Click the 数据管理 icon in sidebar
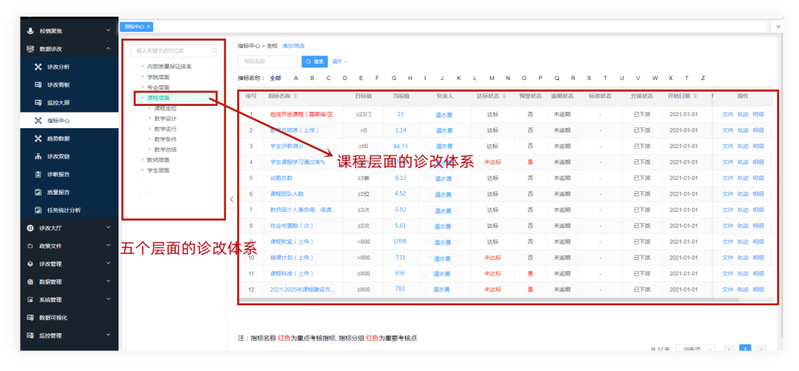The width and height of the screenshot is (799, 371). 30,282
